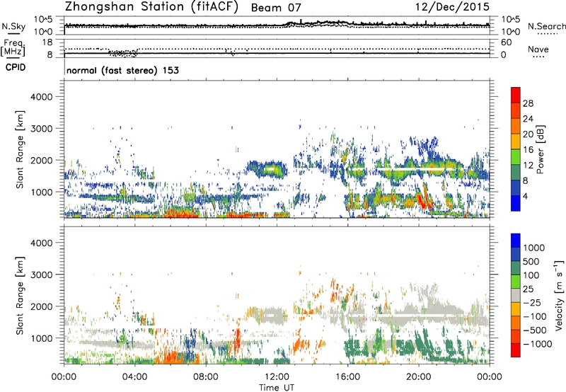Click the bottom blue segment of the power color bar
The image size is (566, 392).
click(x=516, y=204)
